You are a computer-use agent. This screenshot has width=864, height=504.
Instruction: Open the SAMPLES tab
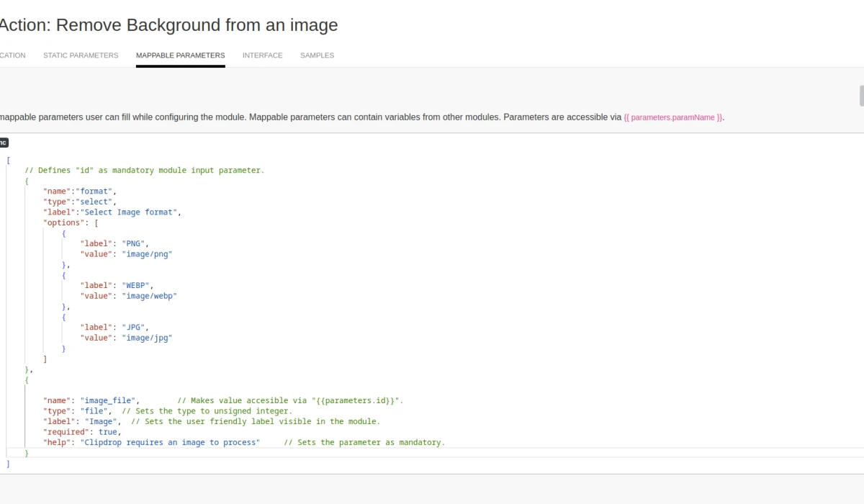(x=317, y=55)
